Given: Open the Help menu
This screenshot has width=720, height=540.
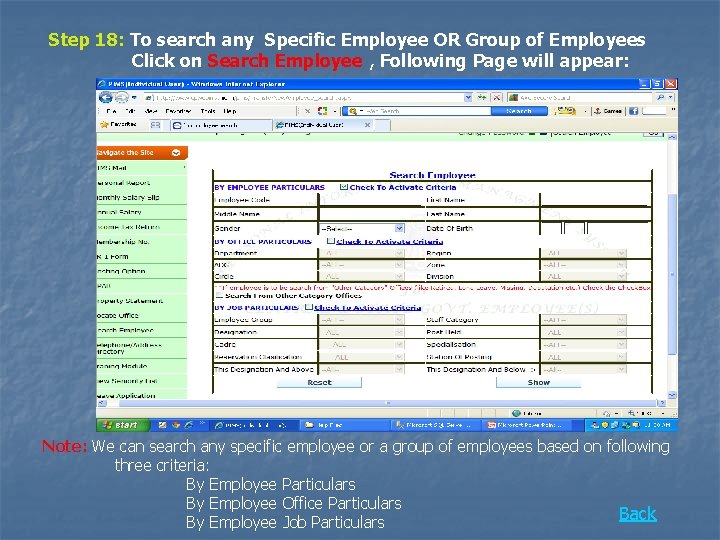Looking at the screenshot, I should (230, 111).
